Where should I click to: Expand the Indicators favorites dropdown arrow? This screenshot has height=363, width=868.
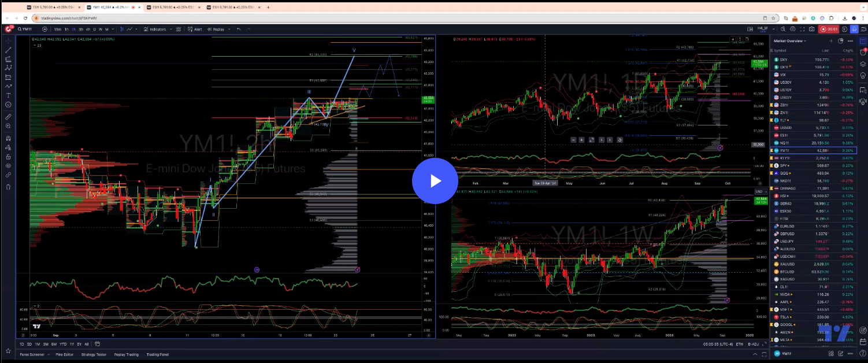[171, 29]
